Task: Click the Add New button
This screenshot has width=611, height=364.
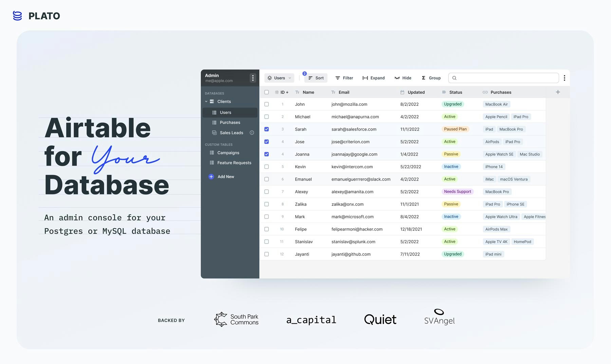Action: (221, 177)
